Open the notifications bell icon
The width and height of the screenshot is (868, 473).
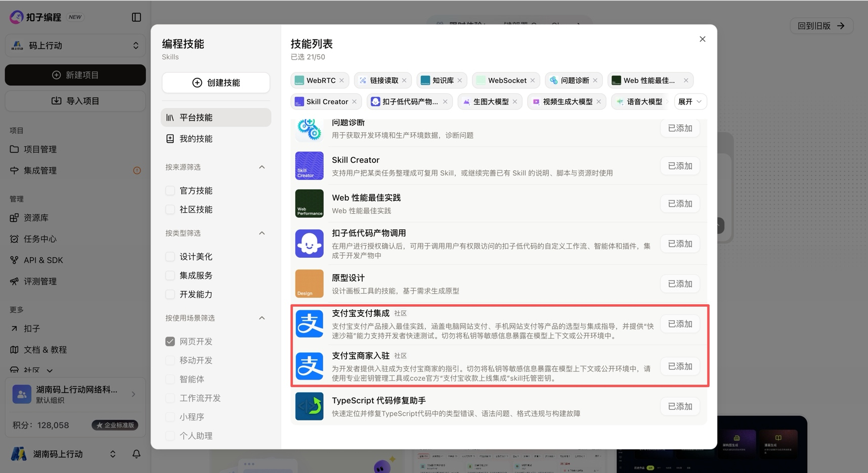(136, 454)
